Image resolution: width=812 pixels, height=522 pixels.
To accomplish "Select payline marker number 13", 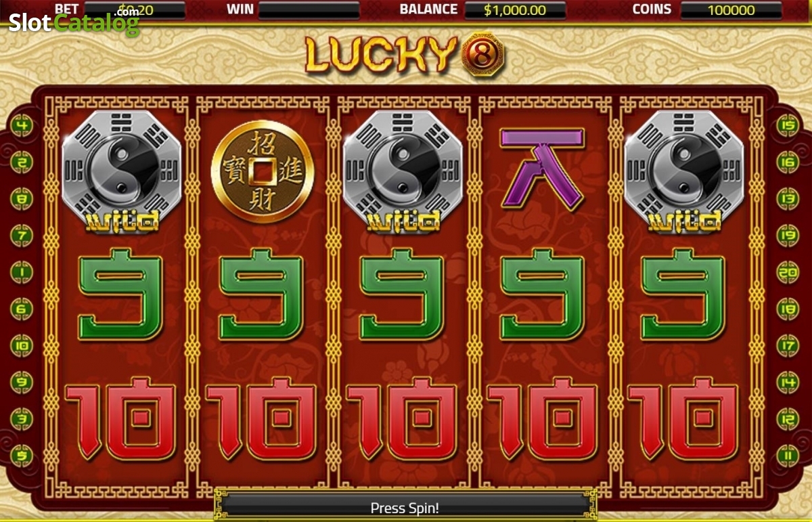I will 789,199.
